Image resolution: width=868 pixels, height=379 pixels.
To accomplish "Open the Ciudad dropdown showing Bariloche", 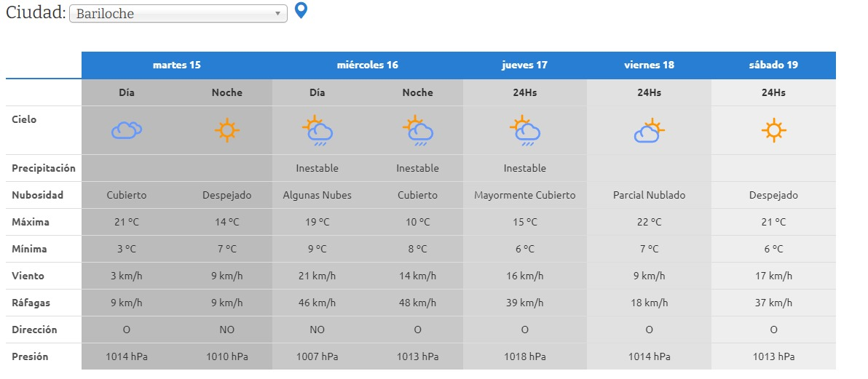I will click(178, 14).
